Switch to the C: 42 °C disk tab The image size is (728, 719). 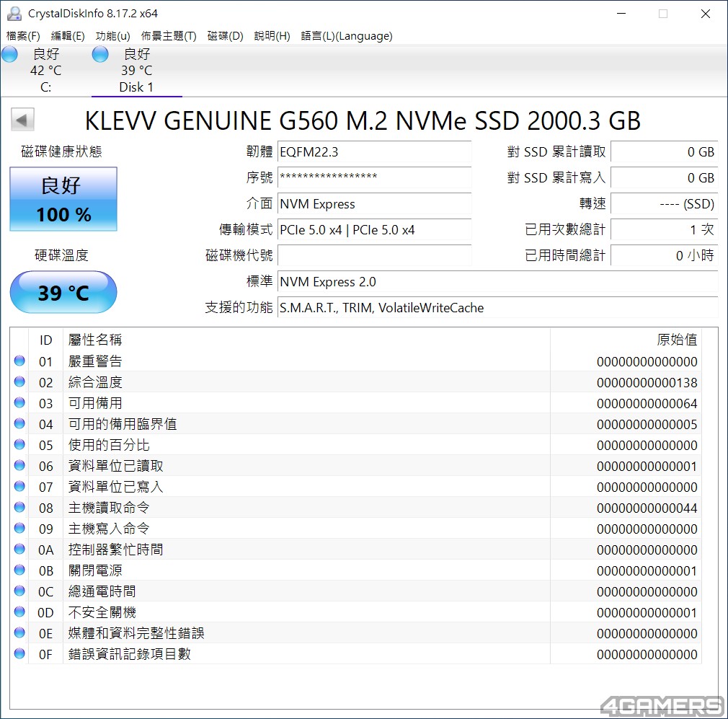45,71
